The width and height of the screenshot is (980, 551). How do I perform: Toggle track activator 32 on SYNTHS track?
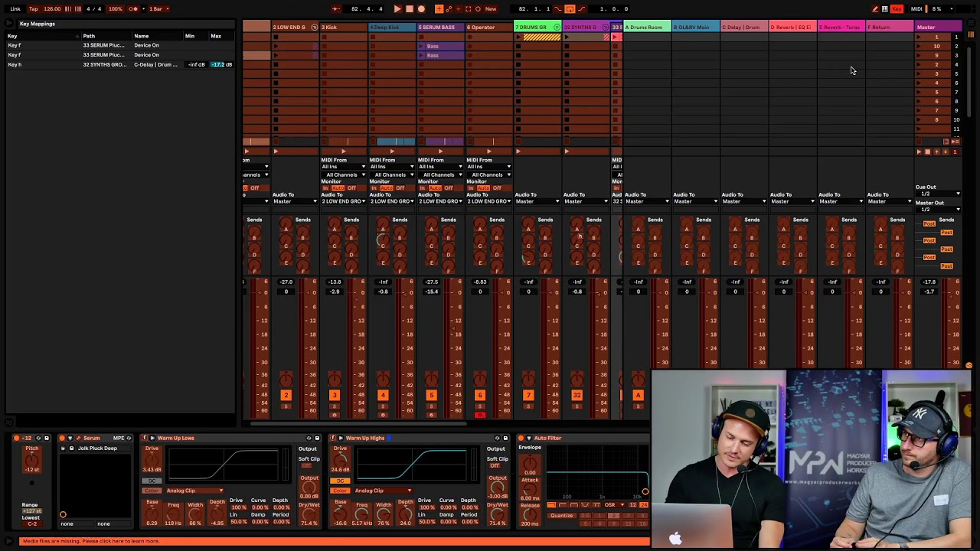pos(577,395)
